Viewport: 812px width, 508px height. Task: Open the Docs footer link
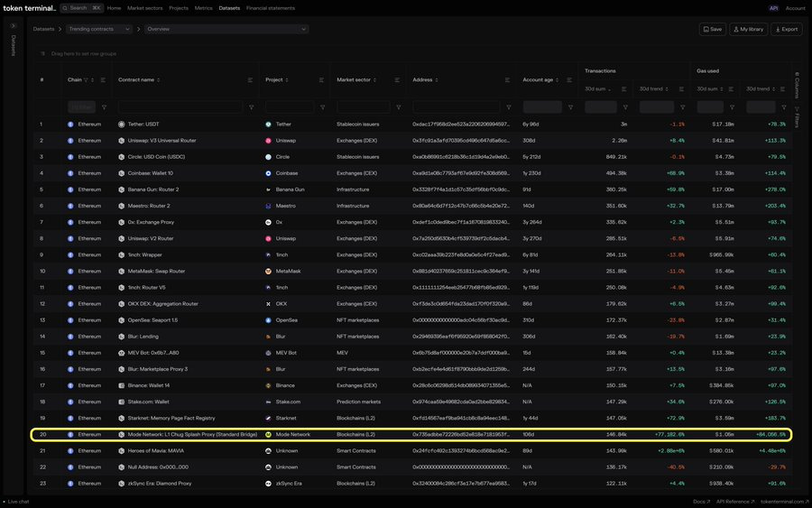[702, 502]
